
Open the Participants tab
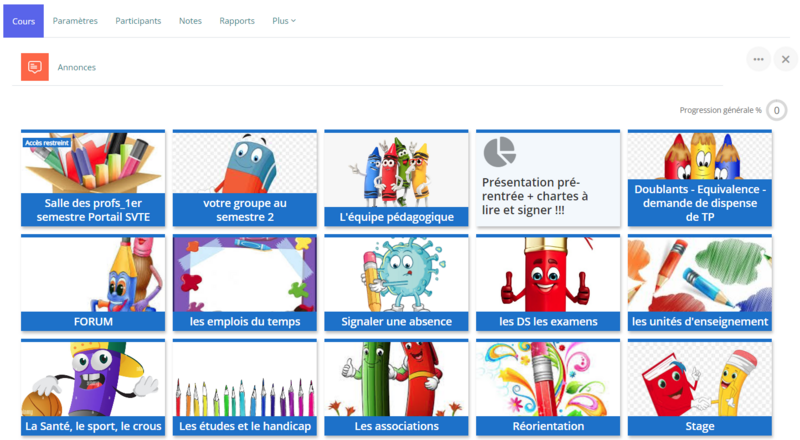[138, 21]
